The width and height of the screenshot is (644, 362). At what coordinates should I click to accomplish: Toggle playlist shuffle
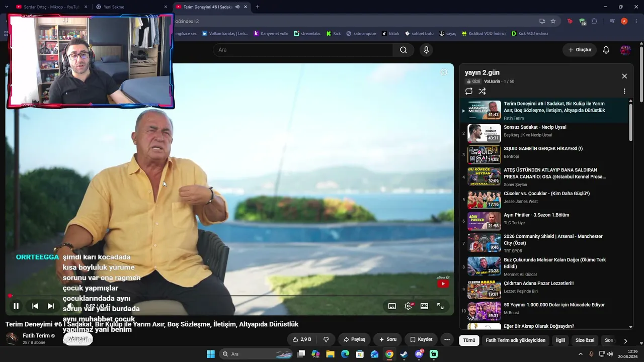tap(482, 91)
